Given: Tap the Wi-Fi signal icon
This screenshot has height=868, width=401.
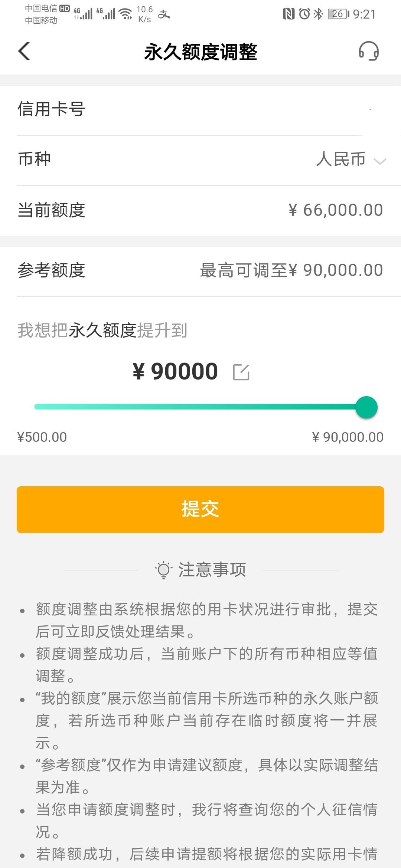Looking at the screenshot, I should [x=125, y=14].
